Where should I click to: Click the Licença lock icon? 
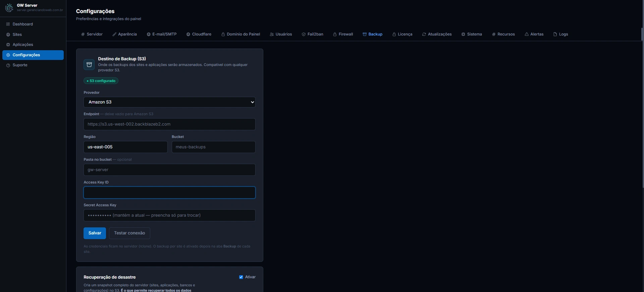point(394,34)
